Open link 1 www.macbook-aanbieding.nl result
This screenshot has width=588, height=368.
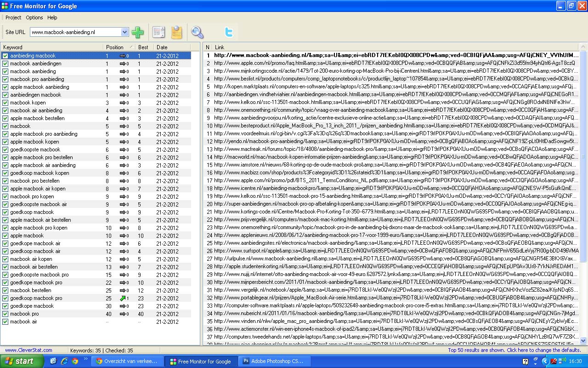(396, 55)
